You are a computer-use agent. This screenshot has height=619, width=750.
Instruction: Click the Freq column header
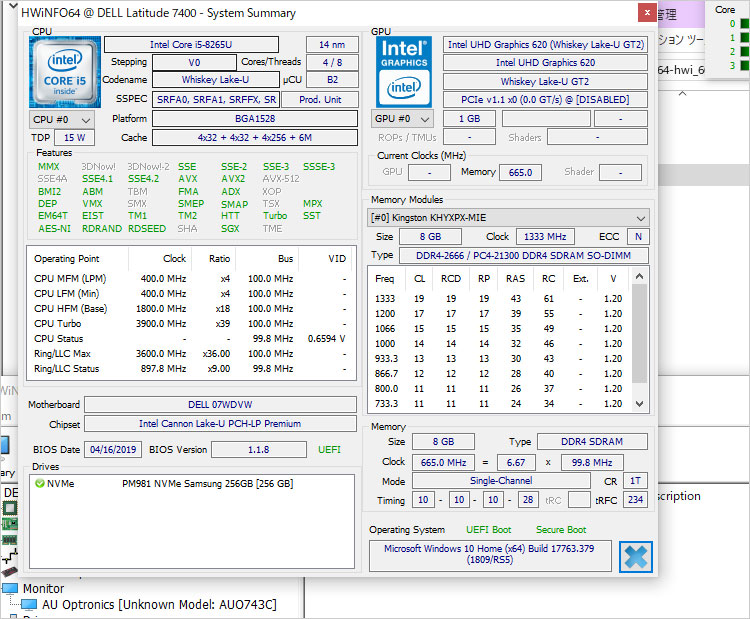click(386, 278)
